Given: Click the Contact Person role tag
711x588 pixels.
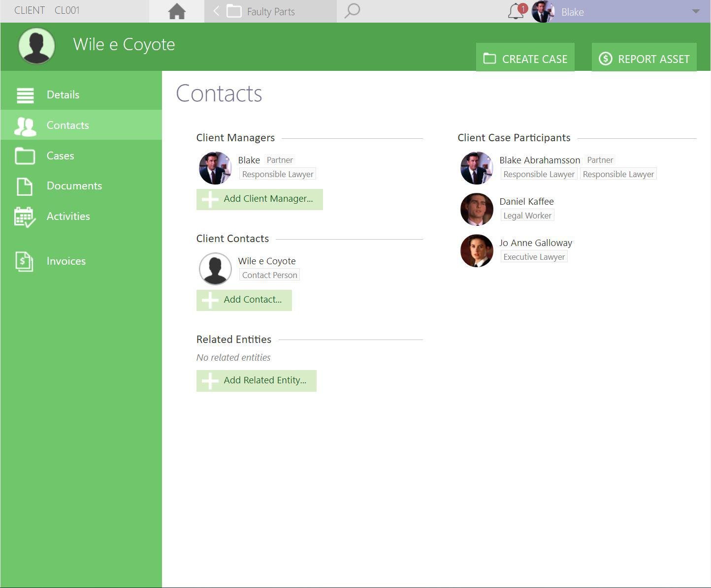Looking at the screenshot, I should pos(270,275).
